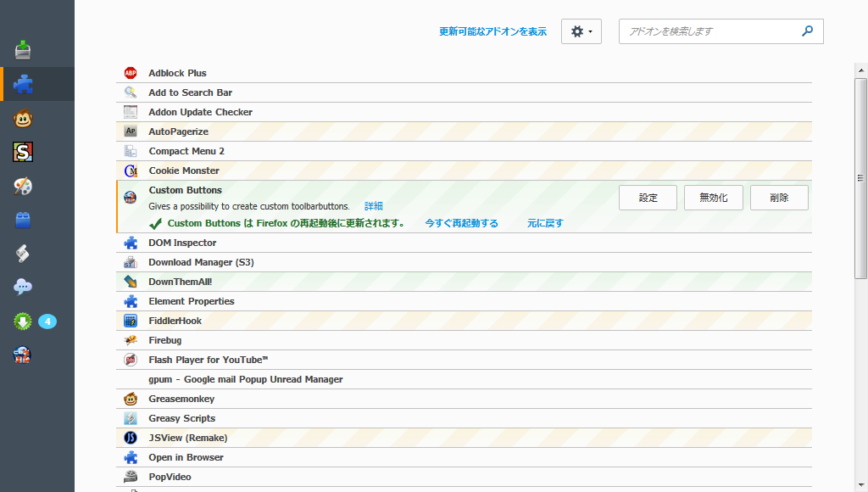Viewport: 868px width, 492px height.
Task: Click the Greasy Scripts icon
Action: [131, 418]
